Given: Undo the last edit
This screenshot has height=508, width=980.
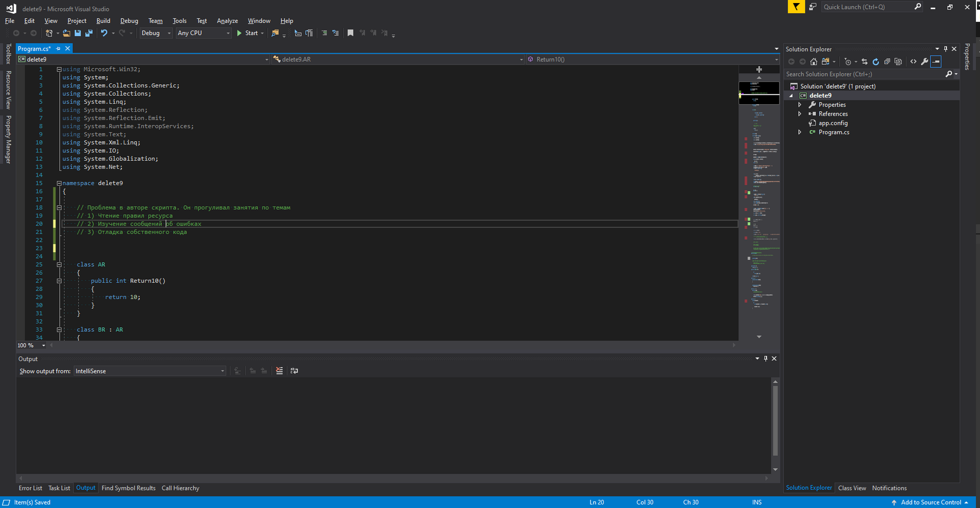Looking at the screenshot, I should 104,33.
